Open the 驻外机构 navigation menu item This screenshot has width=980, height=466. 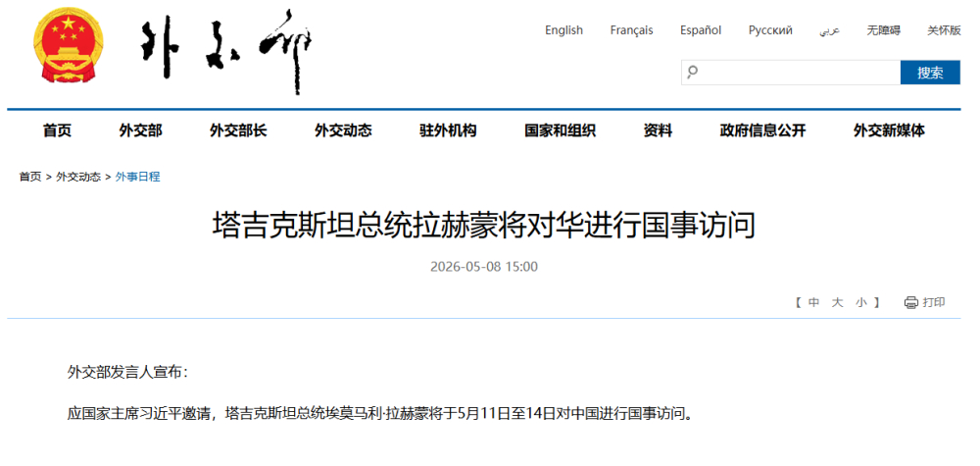click(x=448, y=130)
